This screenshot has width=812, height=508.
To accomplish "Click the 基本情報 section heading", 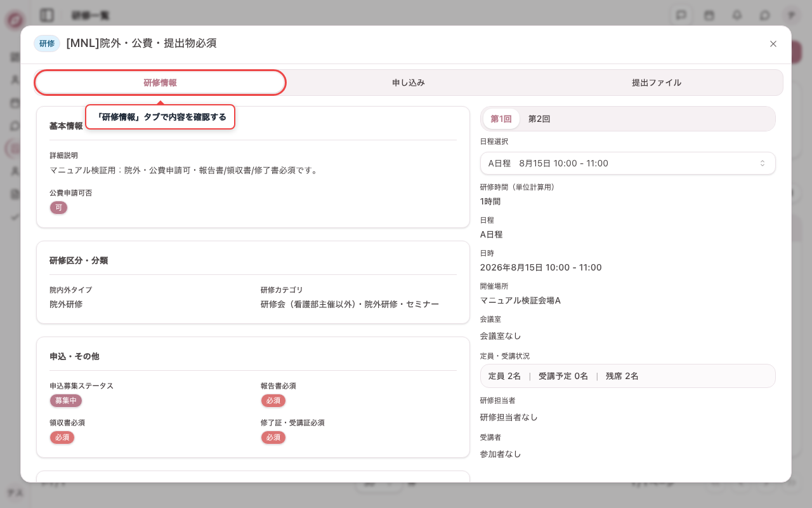I will tap(66, 126).
